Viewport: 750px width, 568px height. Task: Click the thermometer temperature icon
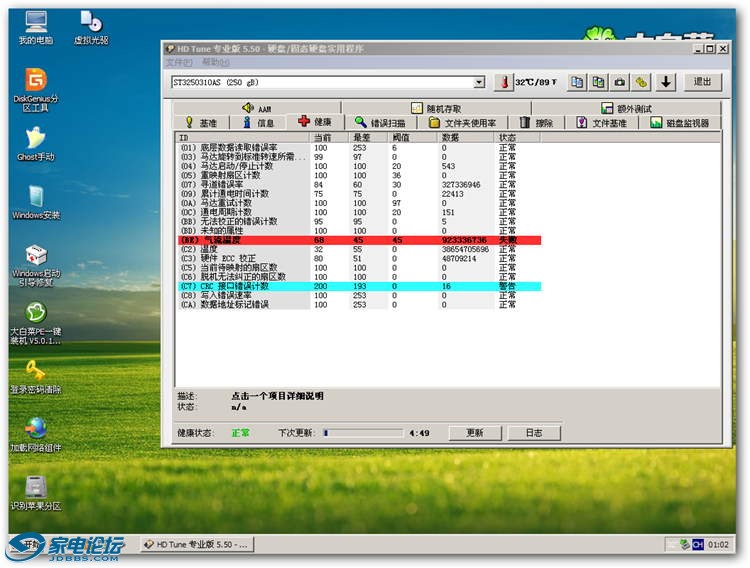pyautogui.click(x=504, y=82)
